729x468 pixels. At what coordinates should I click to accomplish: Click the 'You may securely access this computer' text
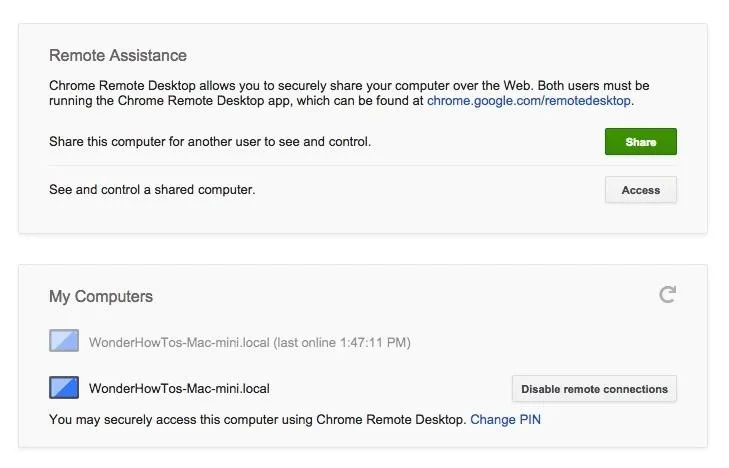[257, 420]
